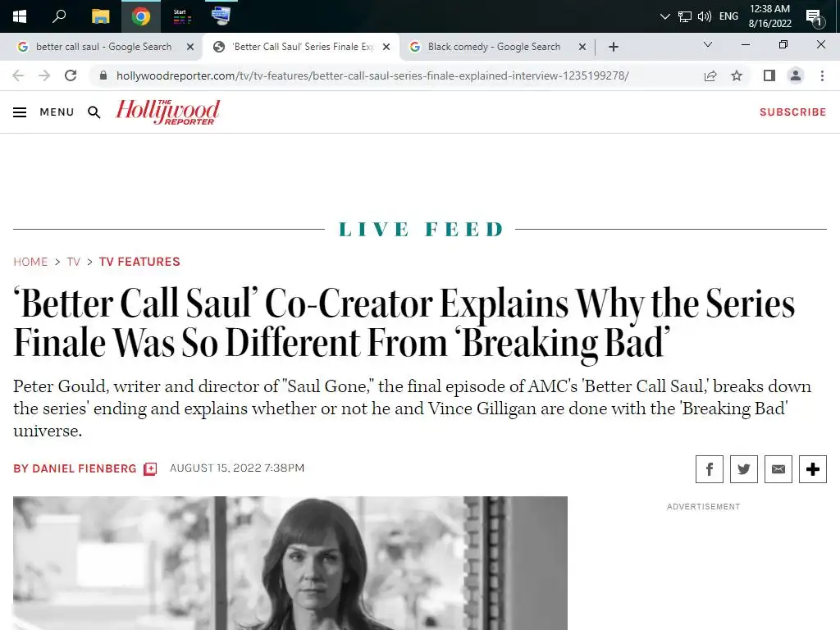Select the 'Better Call Saul' Series Finale tab

tap(303, 47)
